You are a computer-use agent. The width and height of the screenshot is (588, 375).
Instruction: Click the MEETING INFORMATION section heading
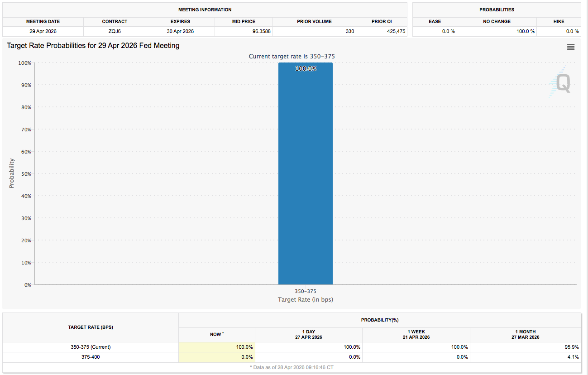pos(205,10)
